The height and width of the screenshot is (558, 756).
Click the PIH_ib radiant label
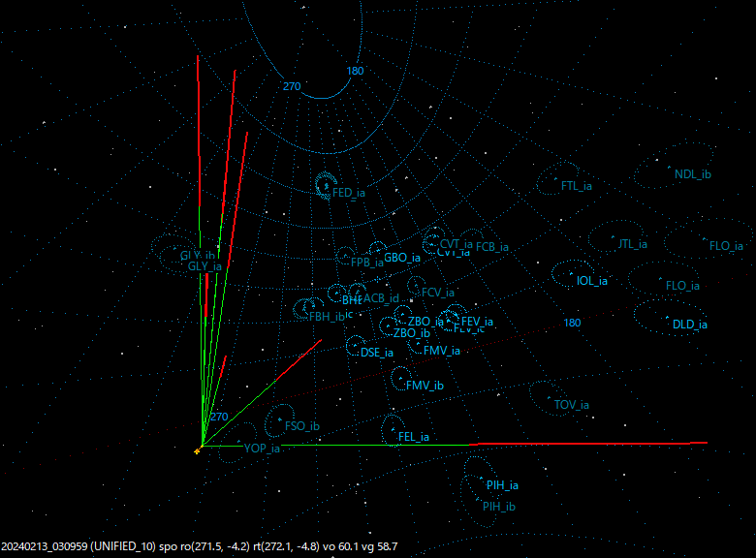tap(498, 507)
